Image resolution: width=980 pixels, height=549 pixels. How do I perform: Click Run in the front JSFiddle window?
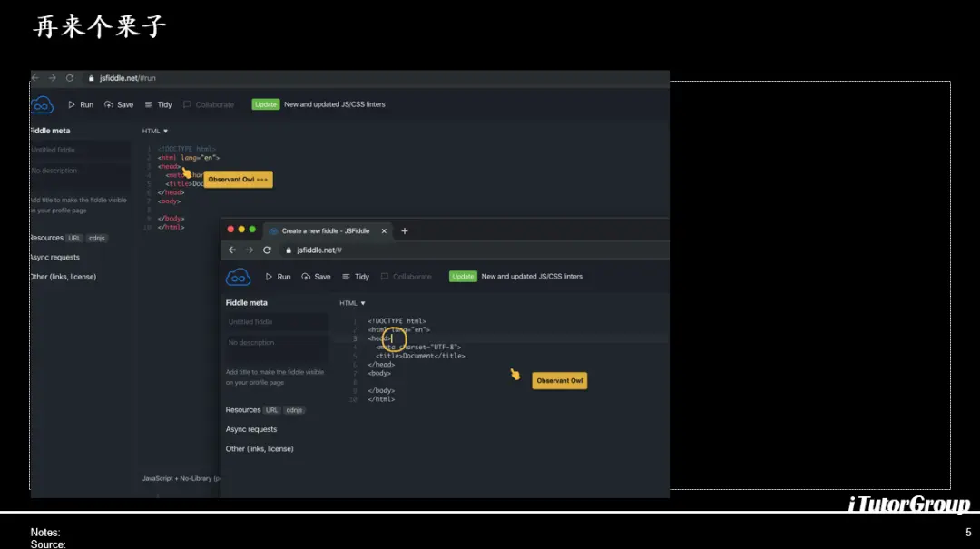279,277
